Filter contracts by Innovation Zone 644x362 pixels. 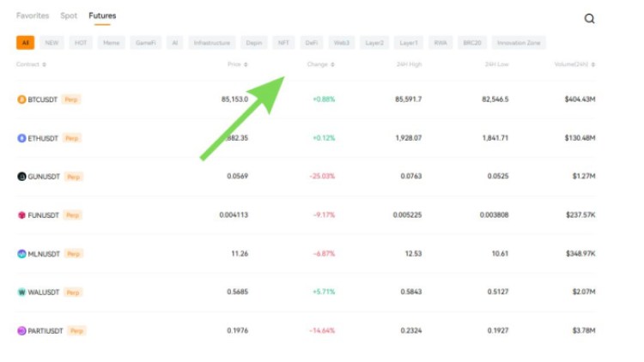click(x=519, y=43)
